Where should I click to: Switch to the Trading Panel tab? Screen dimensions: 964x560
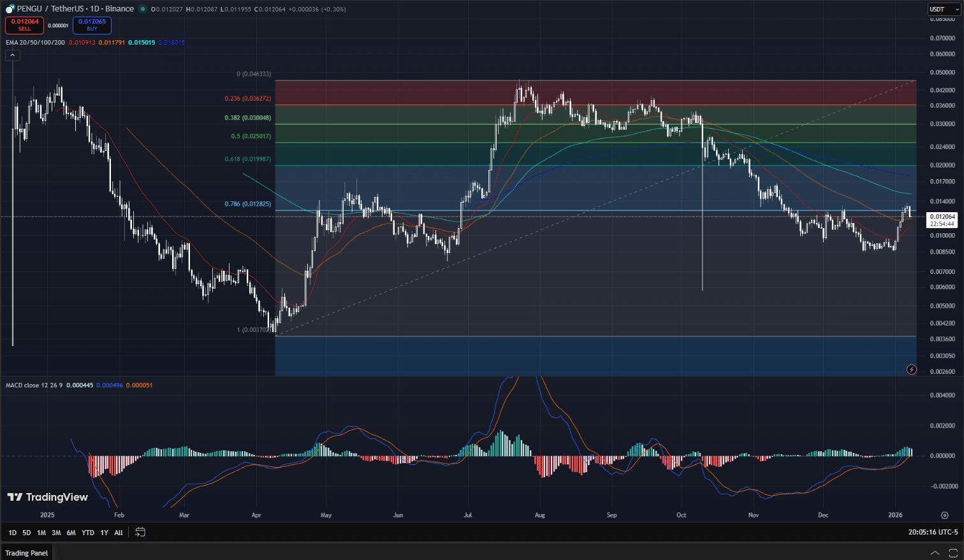26,553
